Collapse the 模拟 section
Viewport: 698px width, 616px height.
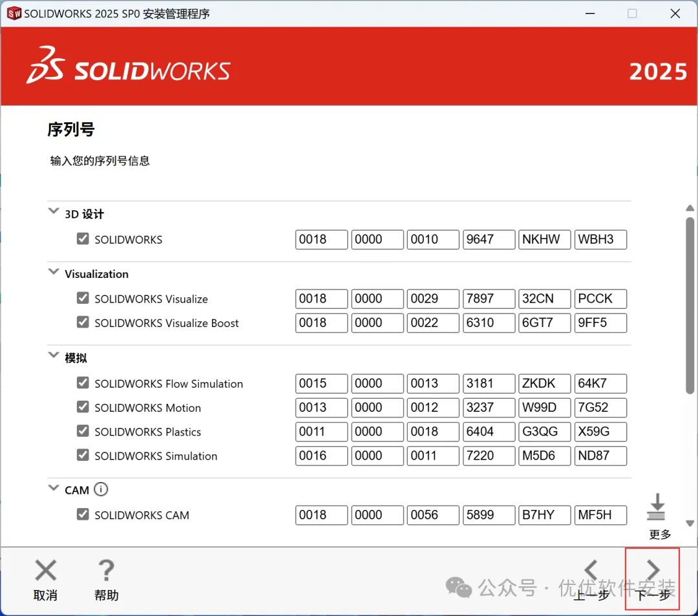(x=54, y=355)
